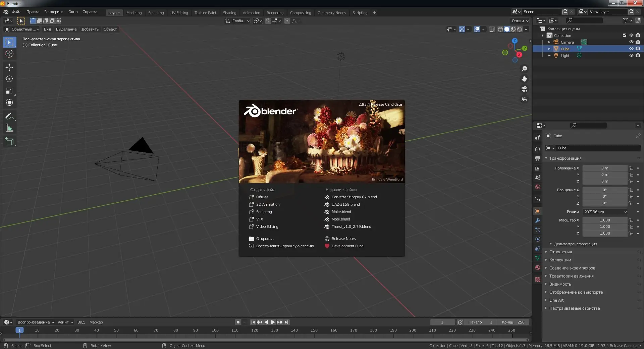
Task: Select the Scale tool
Action: click(9, 91)
